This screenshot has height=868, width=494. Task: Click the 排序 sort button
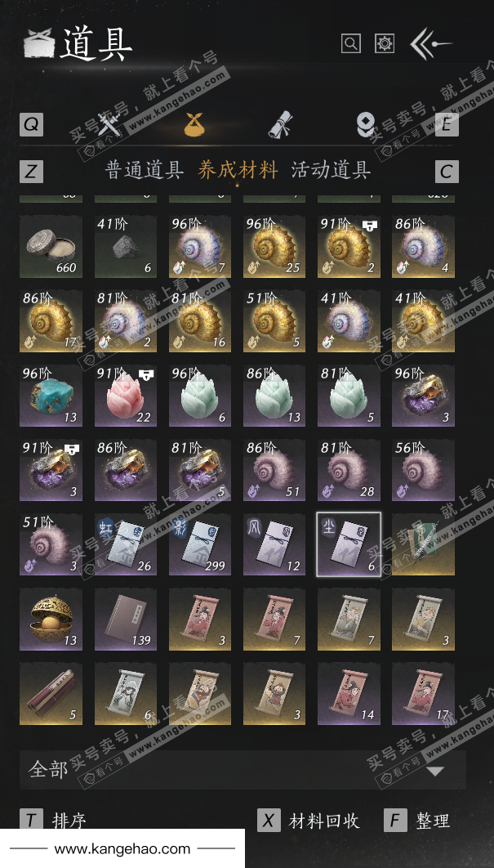[x=54, y=821]
